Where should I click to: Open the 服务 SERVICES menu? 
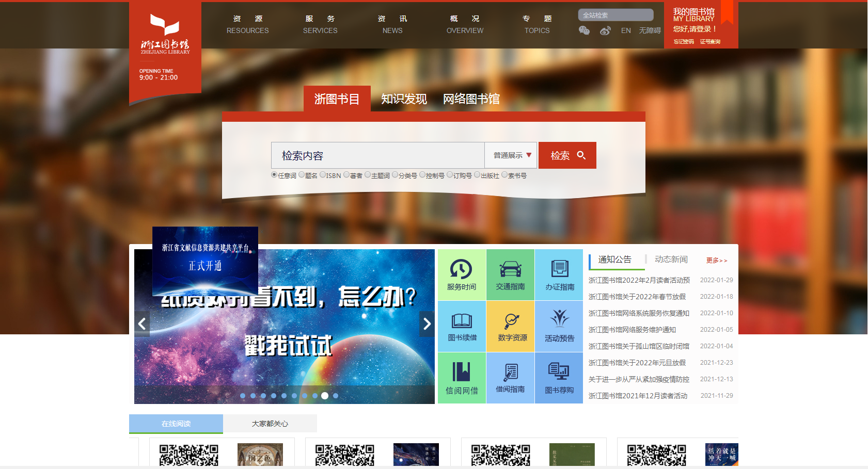tap(320, 24)
